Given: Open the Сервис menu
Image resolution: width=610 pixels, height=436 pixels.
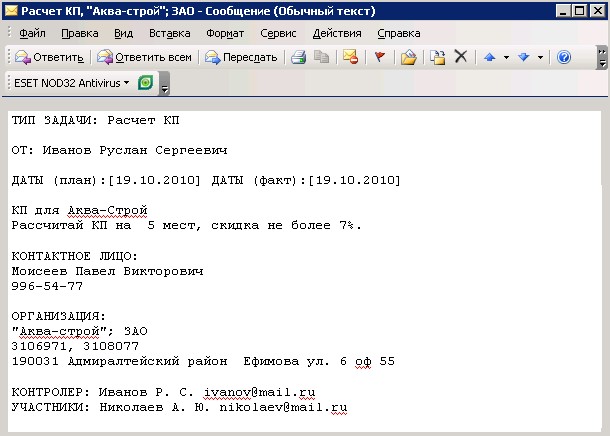Looking at the screenshot, I should [x=278, y=34].
